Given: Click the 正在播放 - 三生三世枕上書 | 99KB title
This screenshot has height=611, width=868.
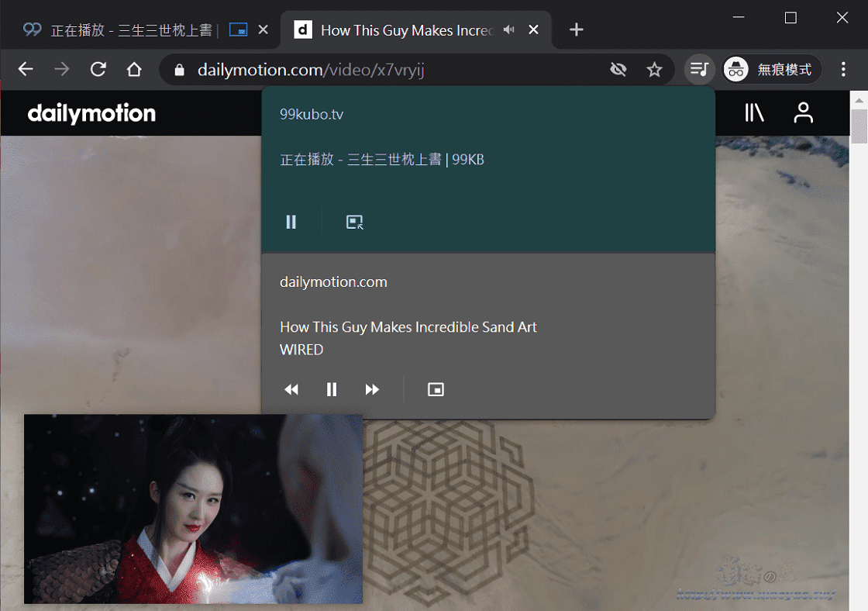Looking at the screenshot, I should (382, 160).
